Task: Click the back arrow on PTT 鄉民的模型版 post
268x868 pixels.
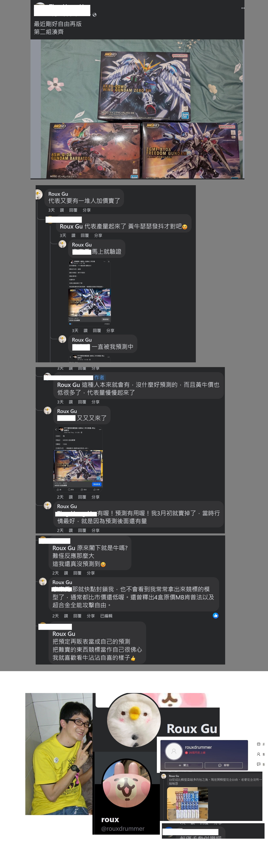Action: (56, 430)
